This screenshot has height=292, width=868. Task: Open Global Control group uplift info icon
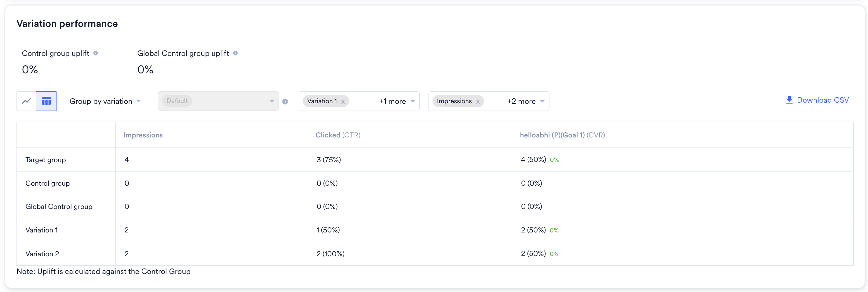point(235,53)
